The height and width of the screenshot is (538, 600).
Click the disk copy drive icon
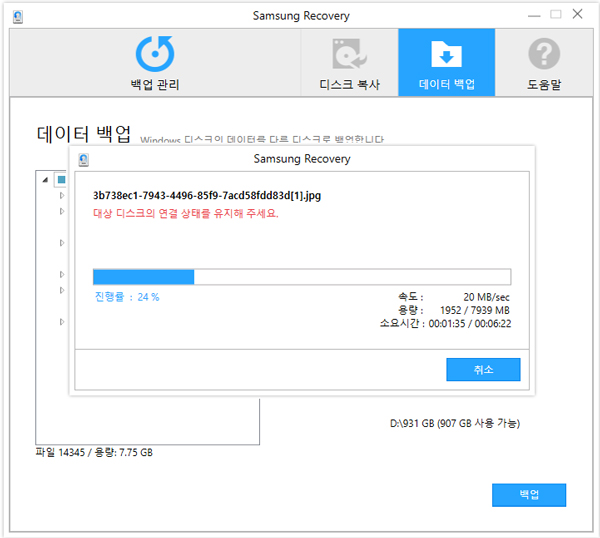(349, 54)
